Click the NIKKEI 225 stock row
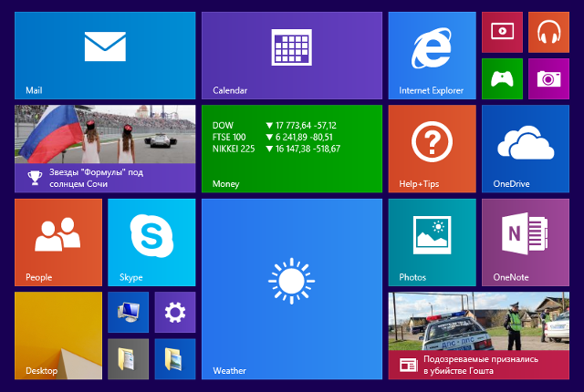The height and width of the screenshot is (392, 584). (276, 149)
